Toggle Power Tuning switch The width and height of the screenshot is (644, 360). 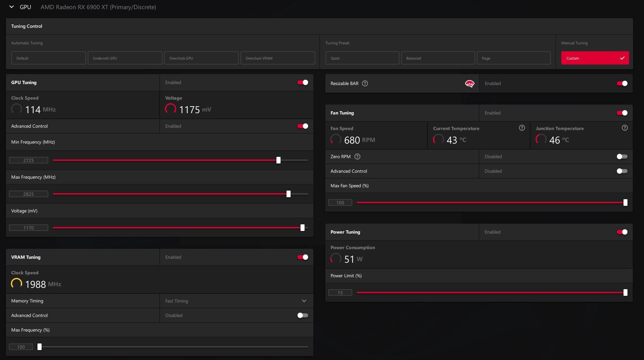pyautogui.click(x=622, y=232)
